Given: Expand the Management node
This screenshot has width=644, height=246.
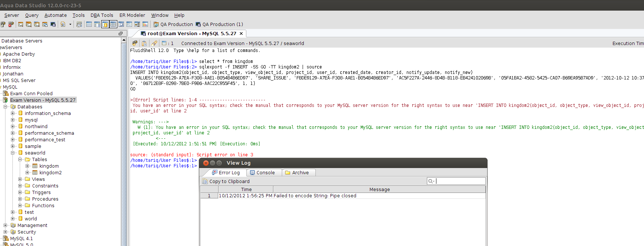Looking at the screenshot, I should 5,225.
